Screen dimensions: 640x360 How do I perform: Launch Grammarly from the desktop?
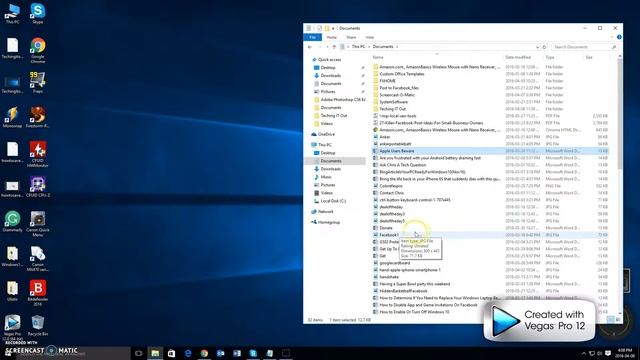click(12, 221)
